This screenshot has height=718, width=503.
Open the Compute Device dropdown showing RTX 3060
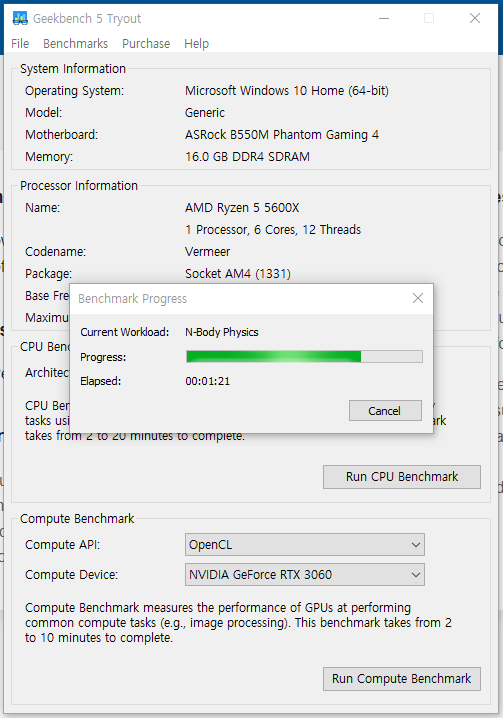coord(305,575)
